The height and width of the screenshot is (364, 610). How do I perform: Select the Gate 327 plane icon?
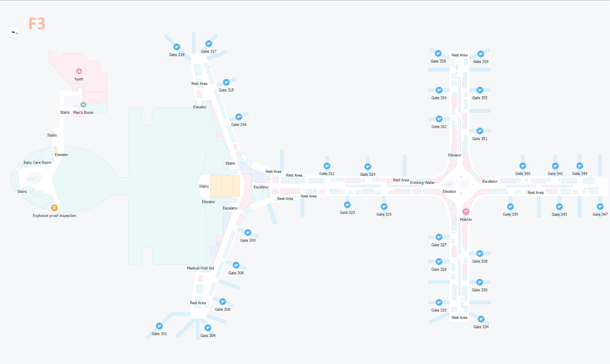coord(439,237)
